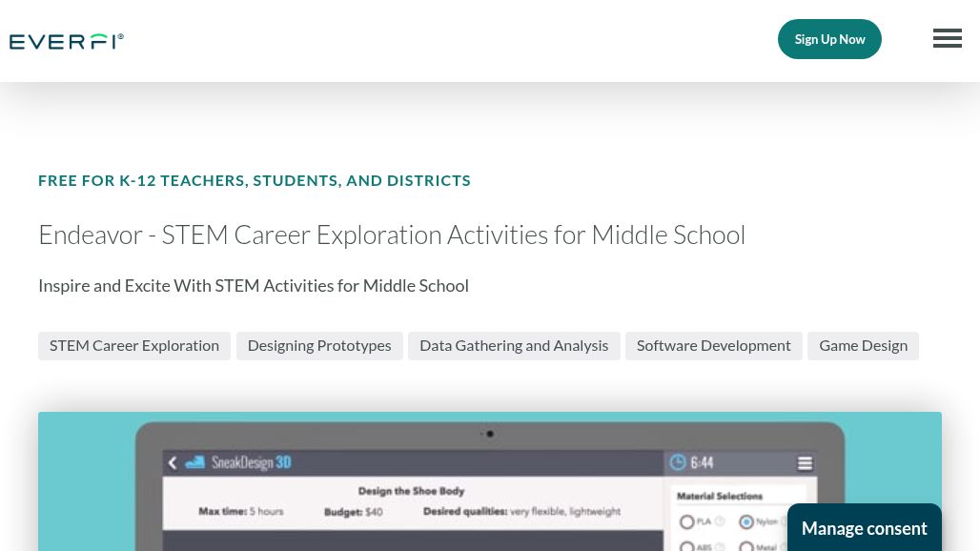Click the timer clock icon showing 6:44
The height and width of the screenshot is (551, 980).
pyautogui.click(x=678, y=462)
